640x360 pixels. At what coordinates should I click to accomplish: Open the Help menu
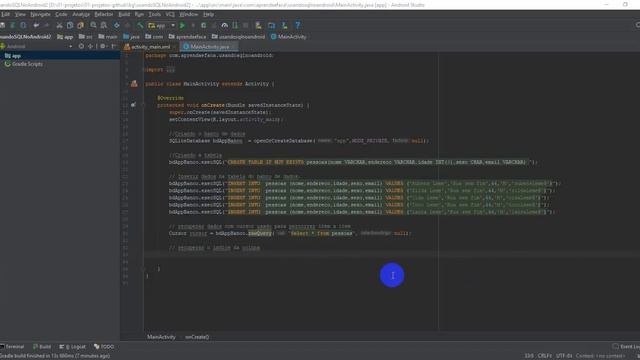tap(209, 14)
